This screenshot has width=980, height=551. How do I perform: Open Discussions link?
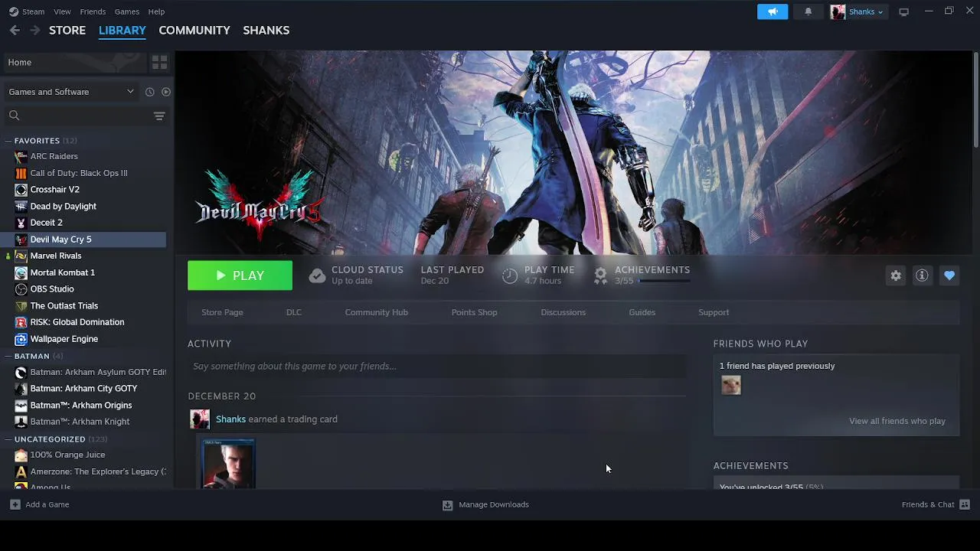pos(563,312)
